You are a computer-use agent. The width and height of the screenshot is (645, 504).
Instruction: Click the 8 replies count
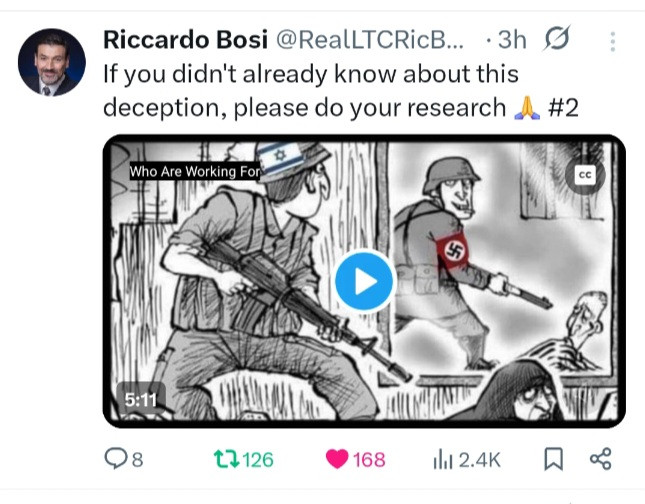click(137, 460)
